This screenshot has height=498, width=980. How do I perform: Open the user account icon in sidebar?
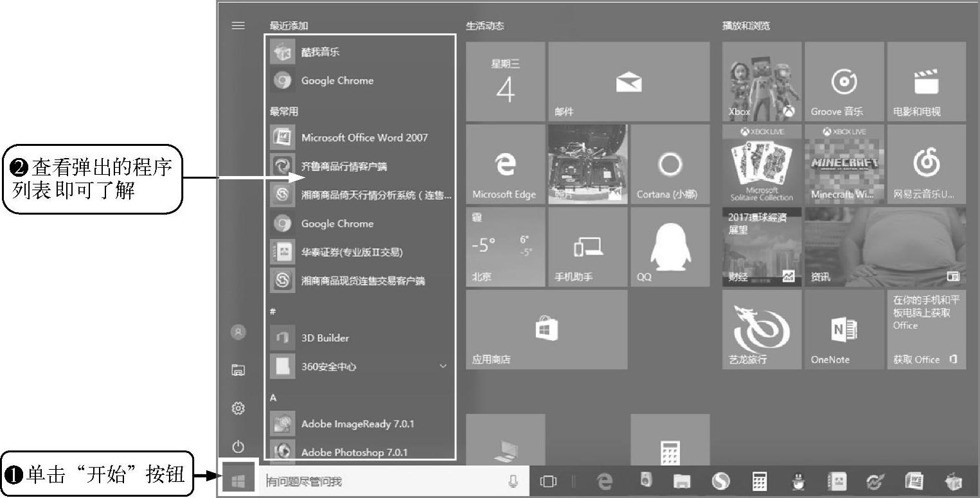238,332
